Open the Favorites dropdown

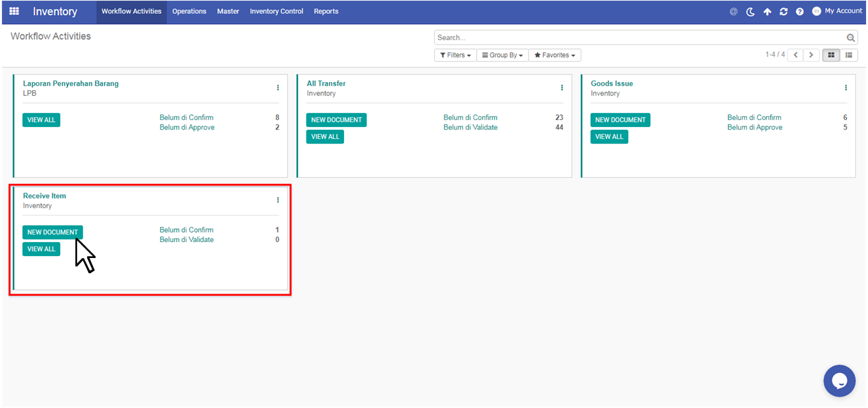pos(555,55)
